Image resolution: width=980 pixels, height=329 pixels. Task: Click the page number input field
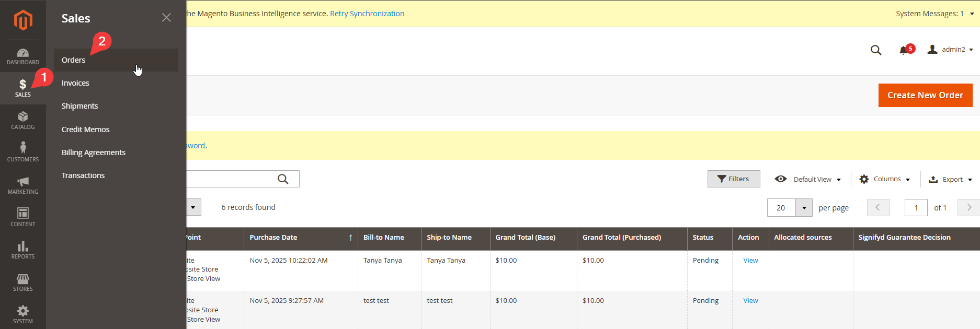(x=916, y=208)
